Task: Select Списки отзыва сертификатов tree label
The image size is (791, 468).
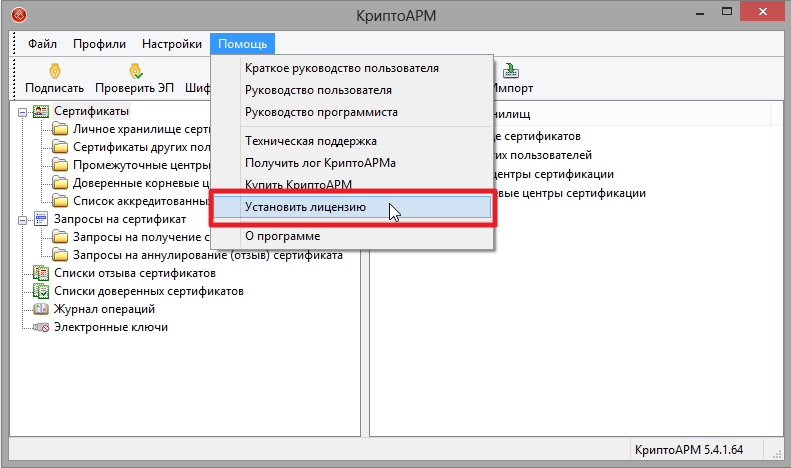Action: [x=135, y=273]
